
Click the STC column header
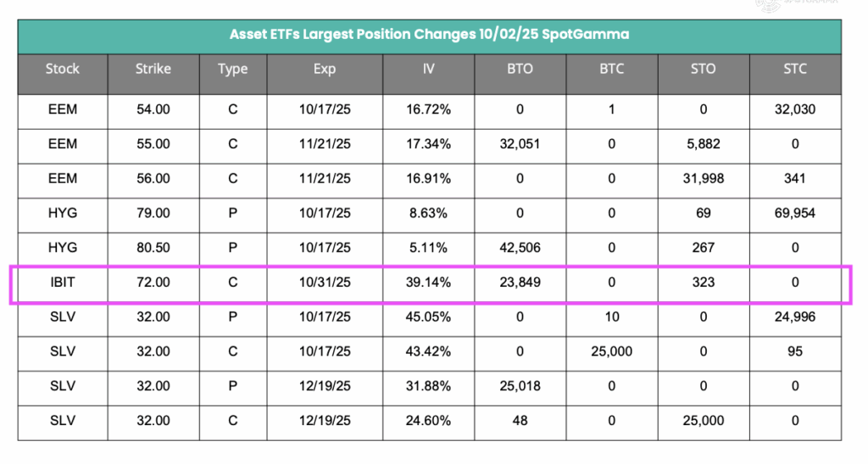click(795, 69)
